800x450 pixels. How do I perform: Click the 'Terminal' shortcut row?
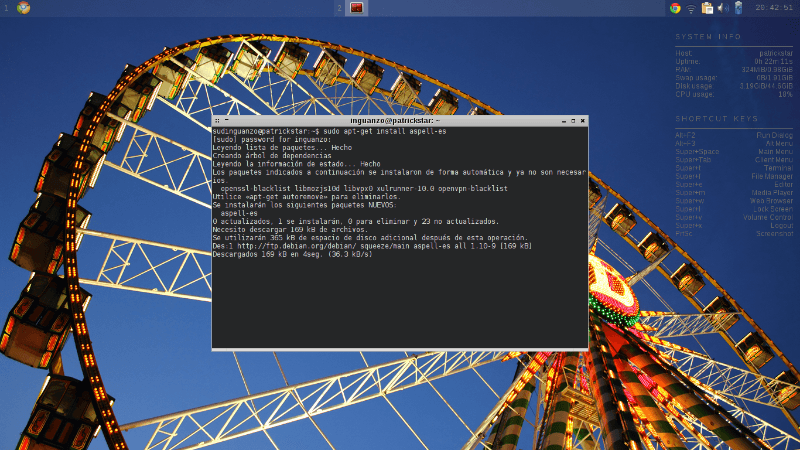coord(734,168)
